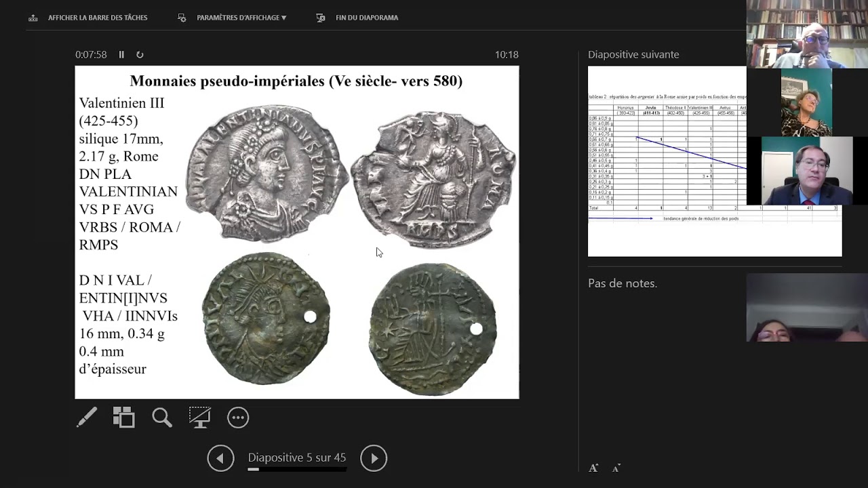Click elapsed timer 0:07:58

pos(91,55)
